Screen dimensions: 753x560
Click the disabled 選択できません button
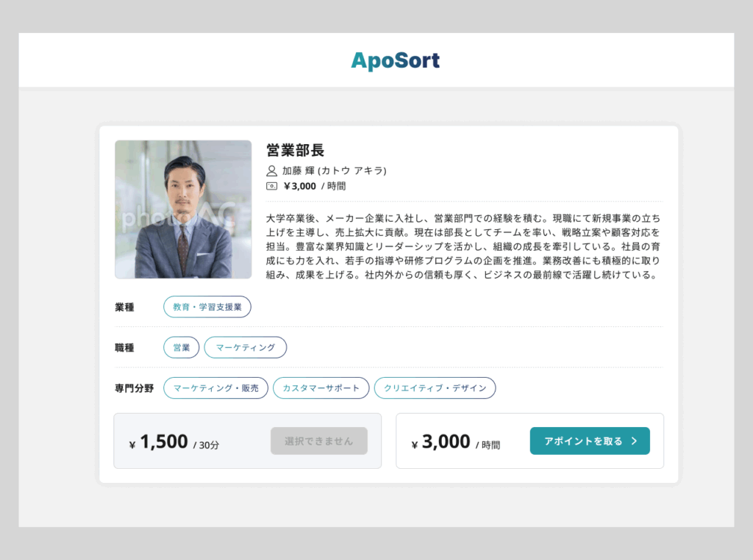click(319, 441)
